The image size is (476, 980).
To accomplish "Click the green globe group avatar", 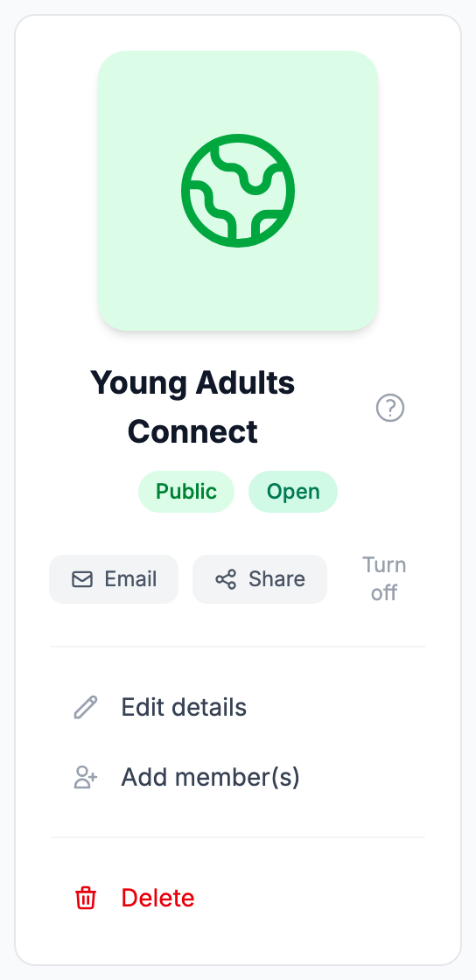I will 238,191.
